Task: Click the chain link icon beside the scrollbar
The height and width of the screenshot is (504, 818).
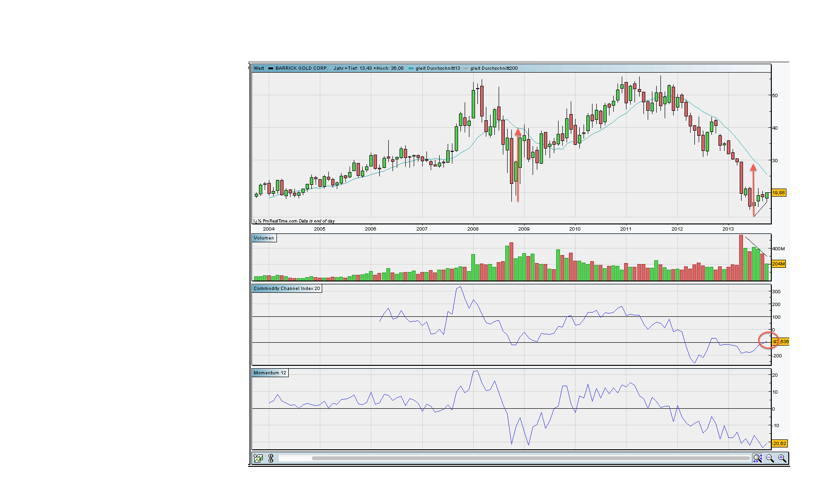Action: point(270,458)
